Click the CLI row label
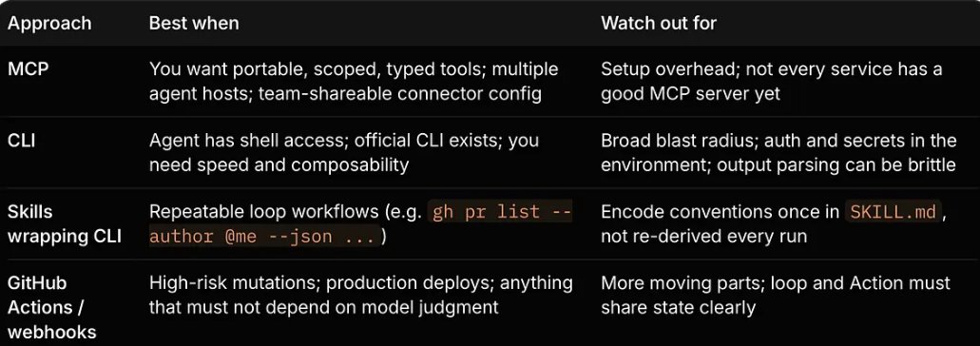Screen dimensions: 980x346 pyautogui.click(x=21, y=140)
